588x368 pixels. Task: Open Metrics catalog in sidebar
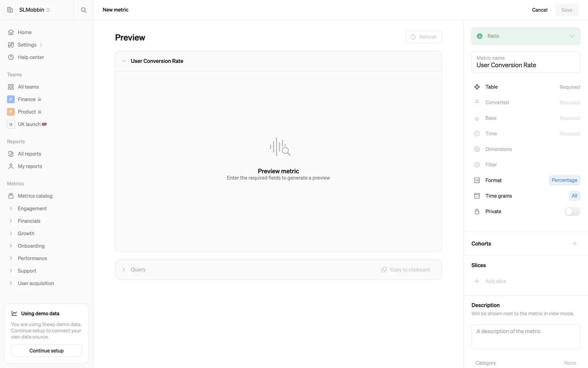(x=35, y=196)
